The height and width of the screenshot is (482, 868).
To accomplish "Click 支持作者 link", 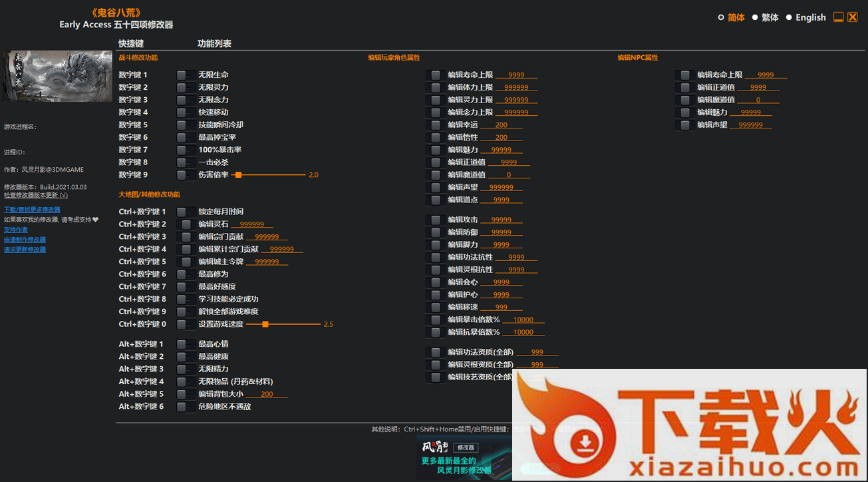I will click(16, 230).
